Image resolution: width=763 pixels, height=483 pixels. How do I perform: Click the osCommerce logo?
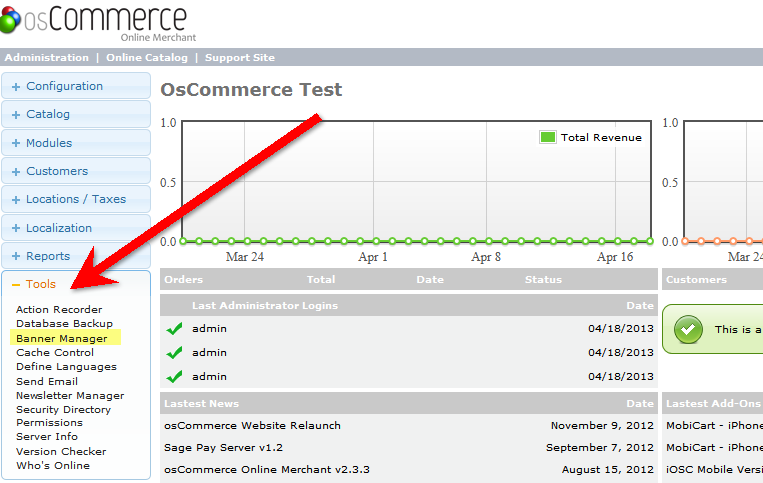(x=98, y=22)
